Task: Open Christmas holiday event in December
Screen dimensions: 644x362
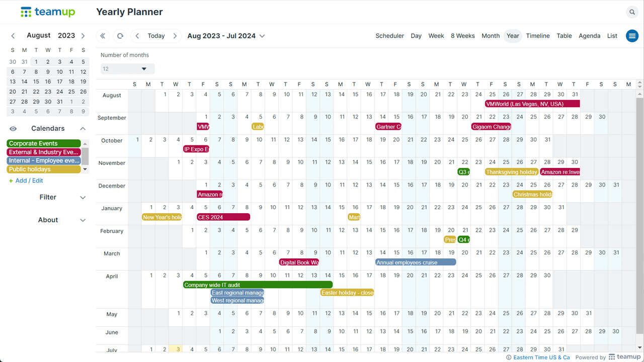Action: (x=532, y=195)
